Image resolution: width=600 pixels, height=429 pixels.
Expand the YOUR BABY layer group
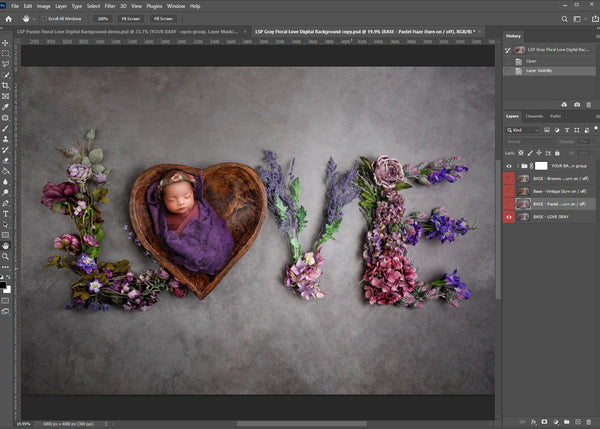click(519, 165)
